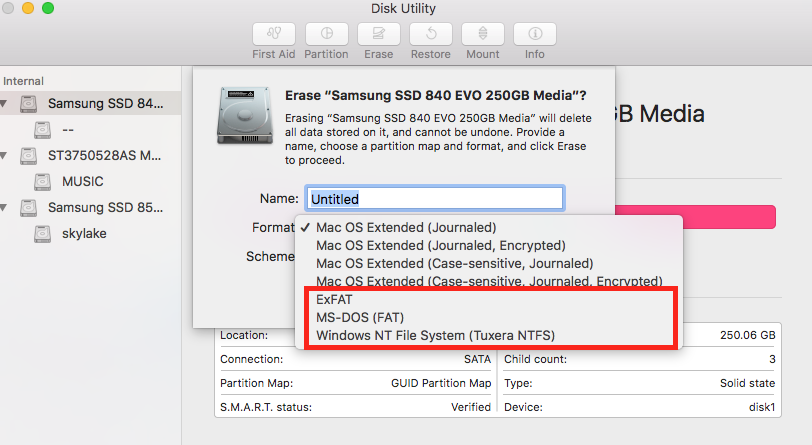
Task: Click the hard drive image in Erase dialog
Action: [244, 116]
